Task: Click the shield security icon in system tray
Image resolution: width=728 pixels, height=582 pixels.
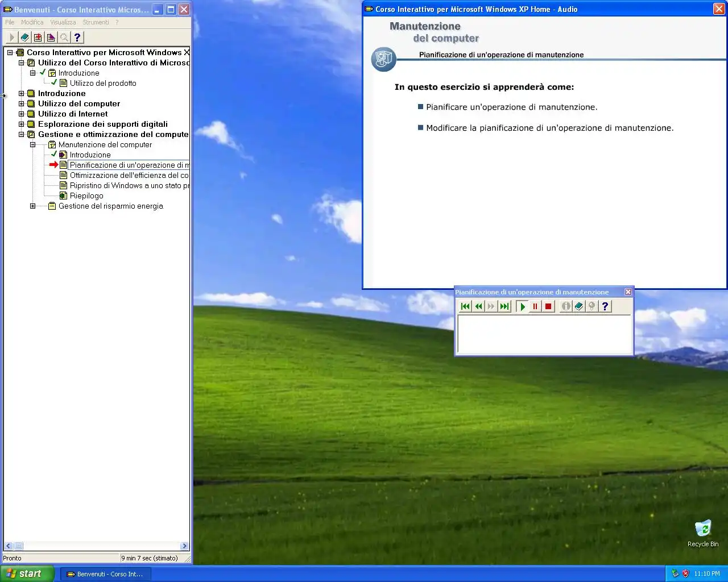Action: (x=686, y=573)
